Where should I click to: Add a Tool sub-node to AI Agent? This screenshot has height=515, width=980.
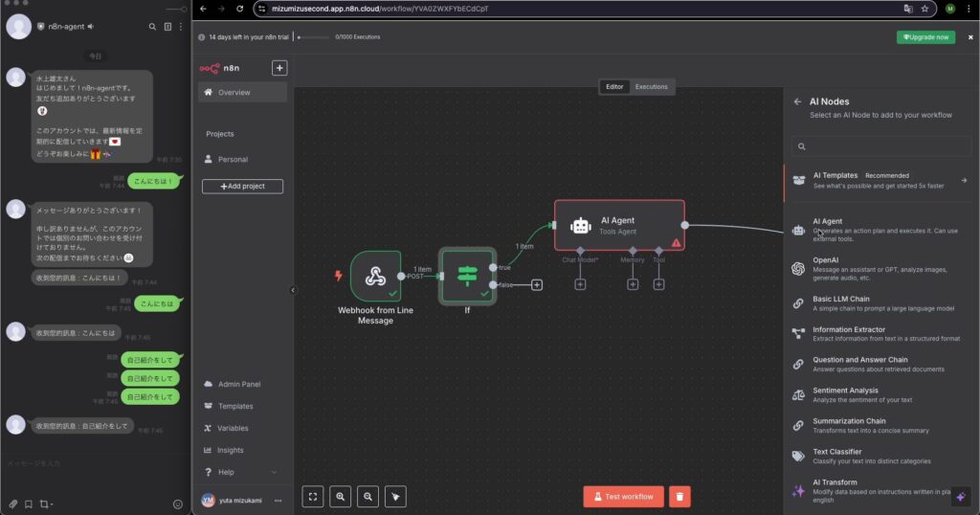(658, 284)
